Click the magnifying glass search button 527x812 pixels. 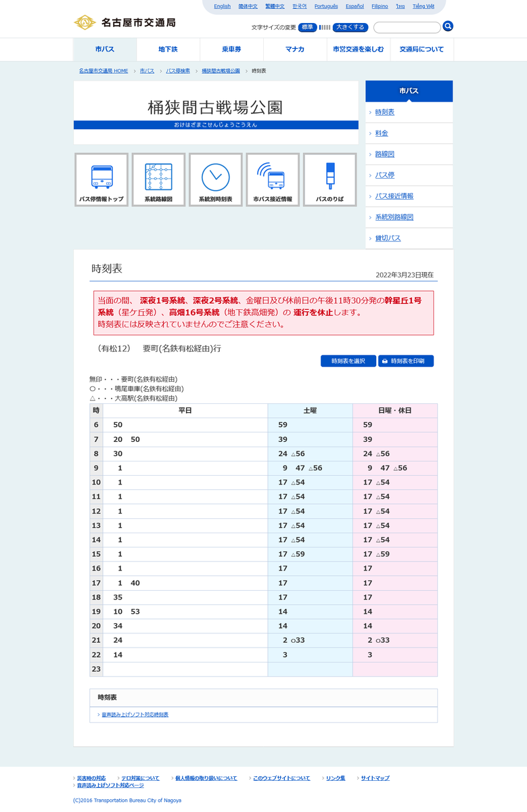click(x=448, y=26)
